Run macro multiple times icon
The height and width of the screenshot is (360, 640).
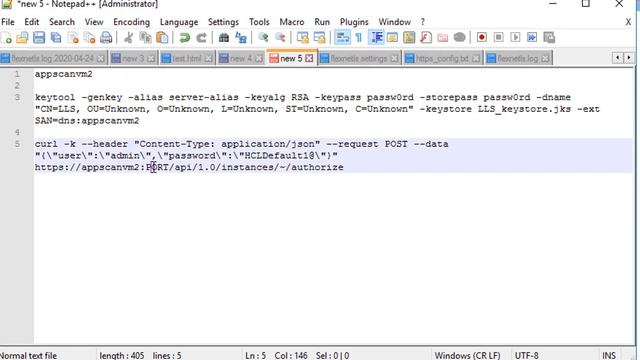click(532, 38)
